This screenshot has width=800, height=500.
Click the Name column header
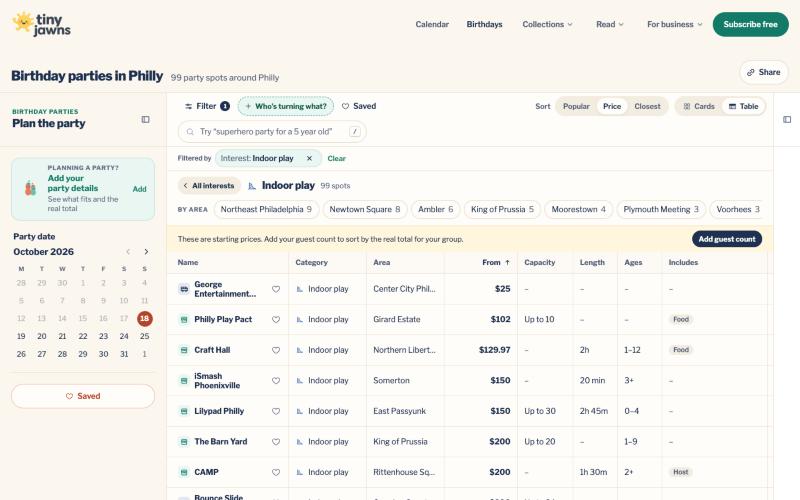(188, 263)
